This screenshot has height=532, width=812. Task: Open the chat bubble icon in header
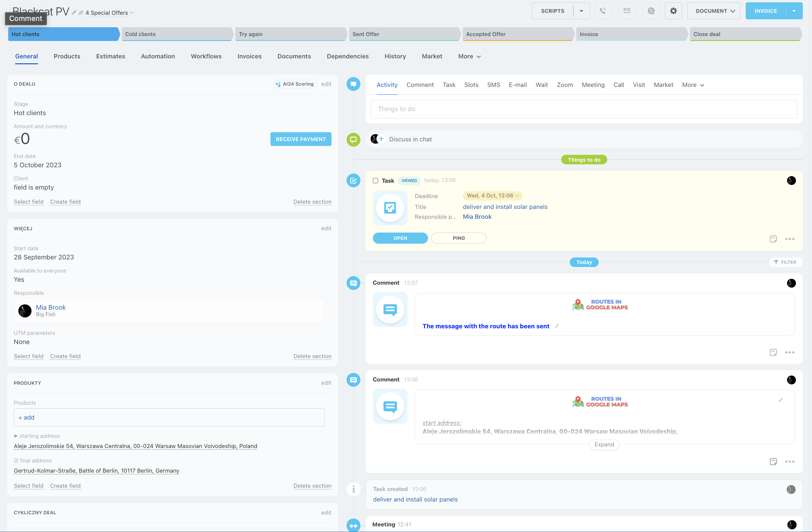tap(651, 11)
